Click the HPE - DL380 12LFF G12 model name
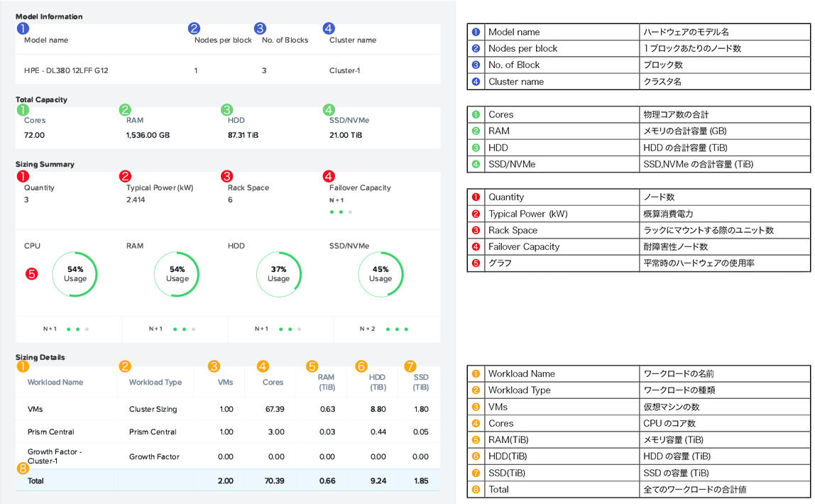815x504 pixels. tap(66, 71)
